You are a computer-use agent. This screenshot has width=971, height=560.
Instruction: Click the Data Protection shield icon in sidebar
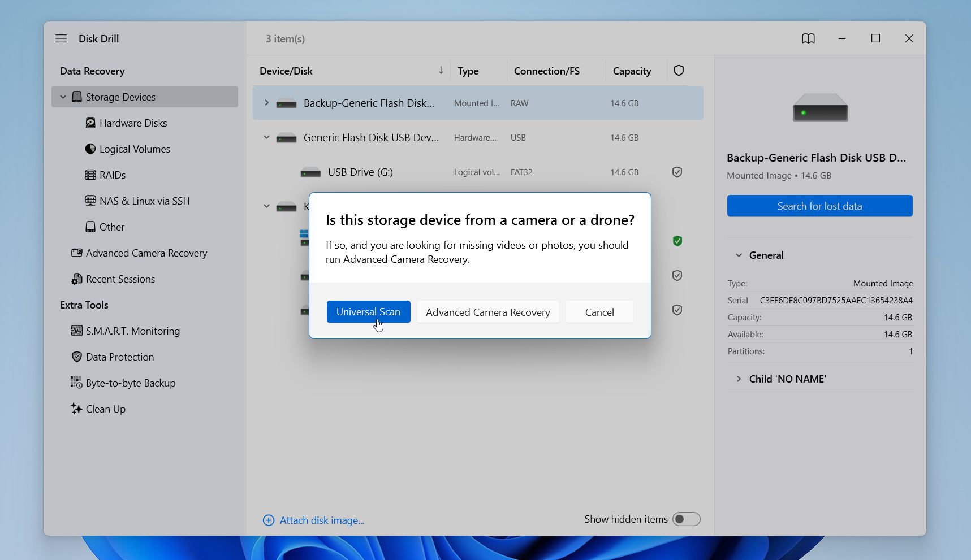coord(77,357)
